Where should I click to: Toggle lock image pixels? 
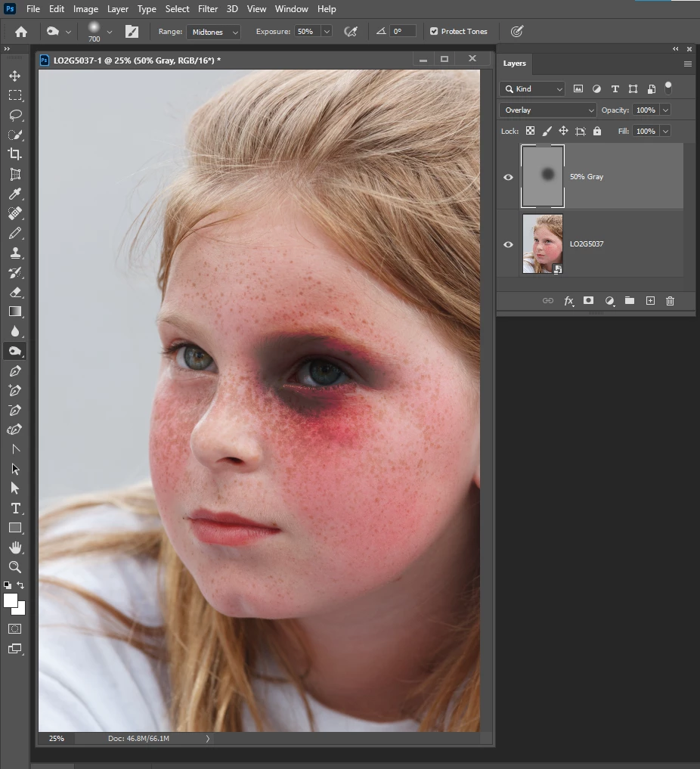pyautogui.click(x=547, y=131)
